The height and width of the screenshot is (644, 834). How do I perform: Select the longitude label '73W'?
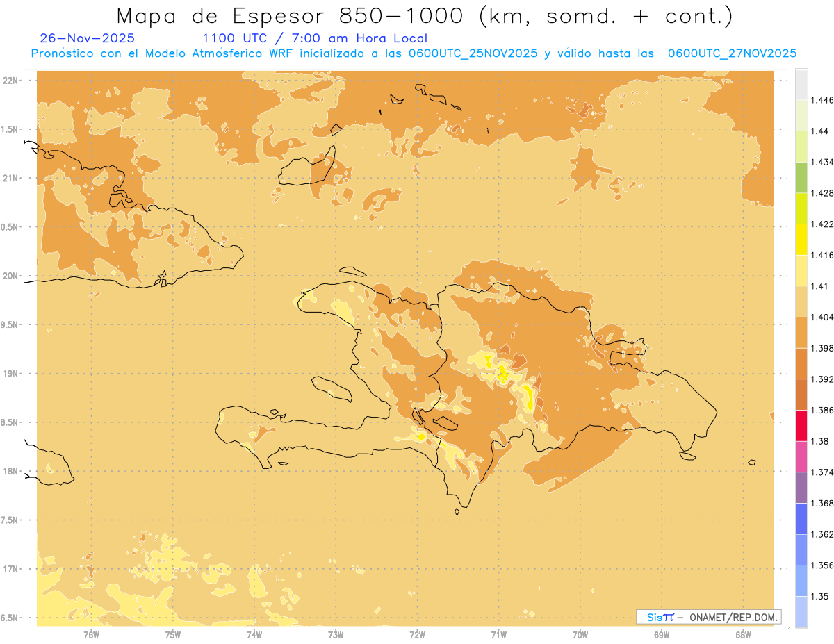[x=336, y=635]
